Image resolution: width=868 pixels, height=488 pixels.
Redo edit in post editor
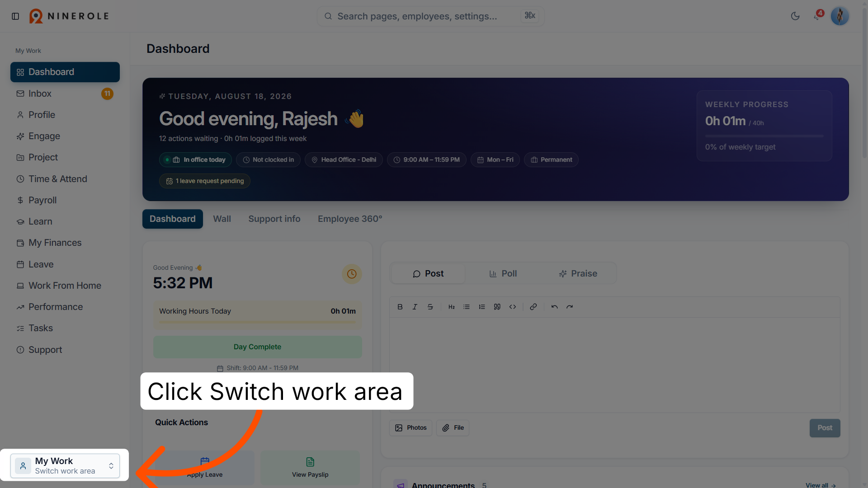(x=570, y=307)
